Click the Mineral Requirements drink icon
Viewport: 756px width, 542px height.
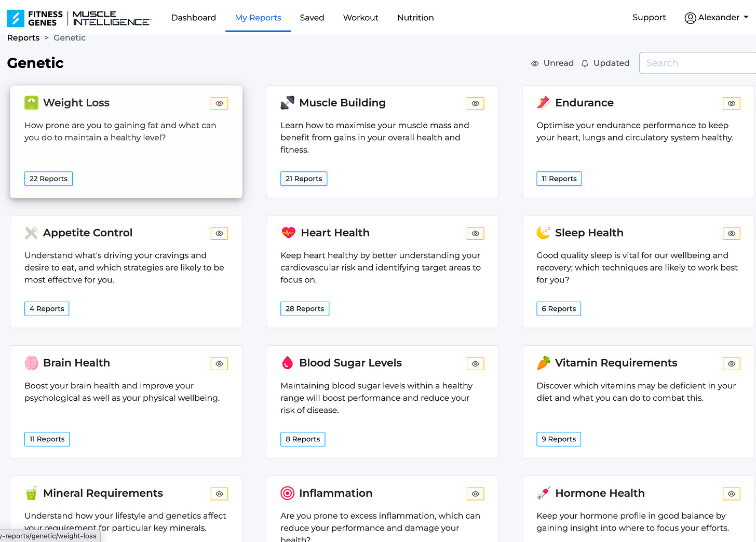tap(31, 493)
